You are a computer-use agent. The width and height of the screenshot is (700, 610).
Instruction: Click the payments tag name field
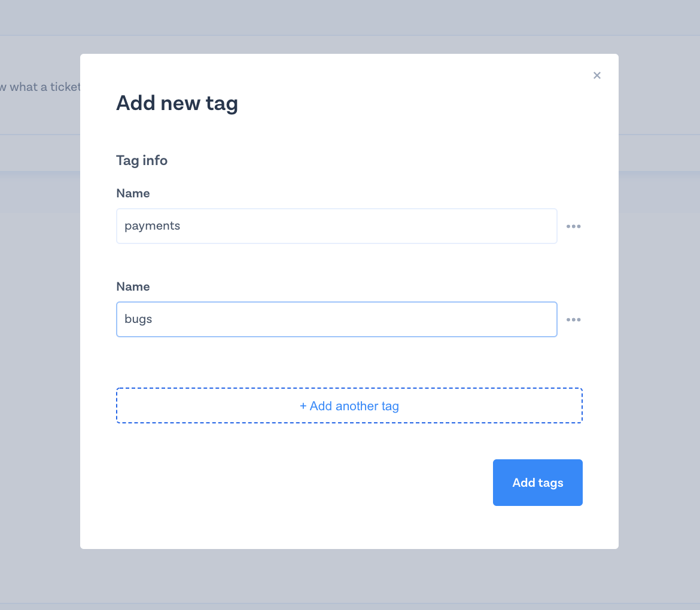[336, 226]
